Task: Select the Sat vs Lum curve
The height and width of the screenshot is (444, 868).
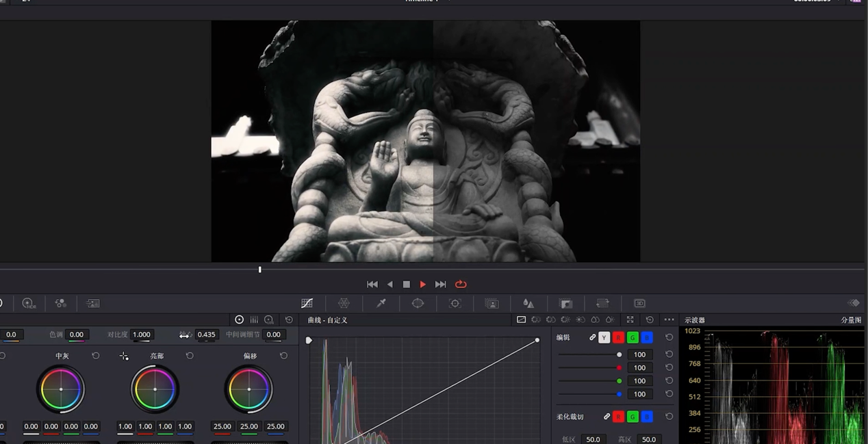Action: 609,319
